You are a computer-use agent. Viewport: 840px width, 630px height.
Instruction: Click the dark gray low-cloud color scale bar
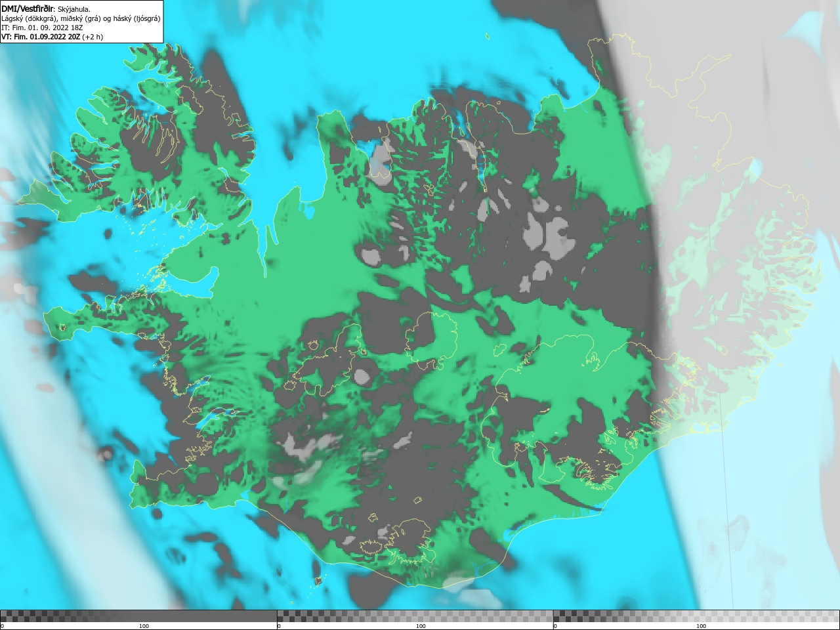pyautogui.click(x=138, y=616)
